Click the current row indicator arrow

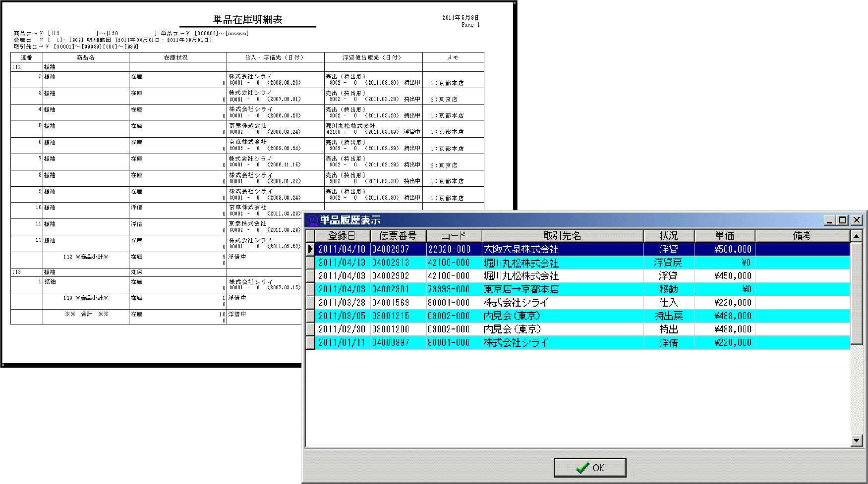[310, 249]
